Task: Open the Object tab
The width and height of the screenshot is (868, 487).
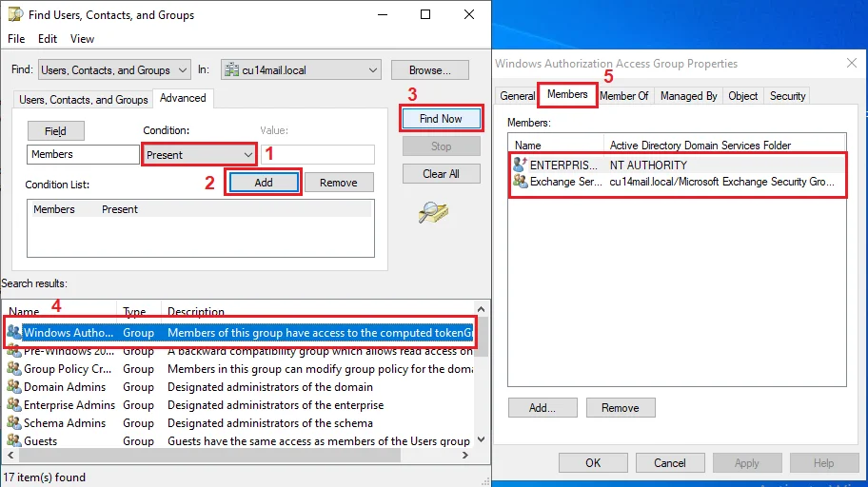Action: [x=743, y=96]
